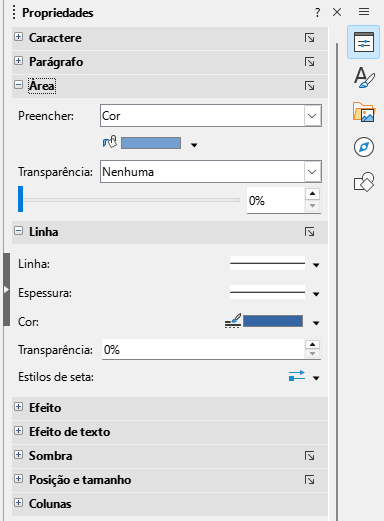Click the fill color bucket icon
This screenshot has width=384, height=521.
pyautogui.click(x=110, y=142)
